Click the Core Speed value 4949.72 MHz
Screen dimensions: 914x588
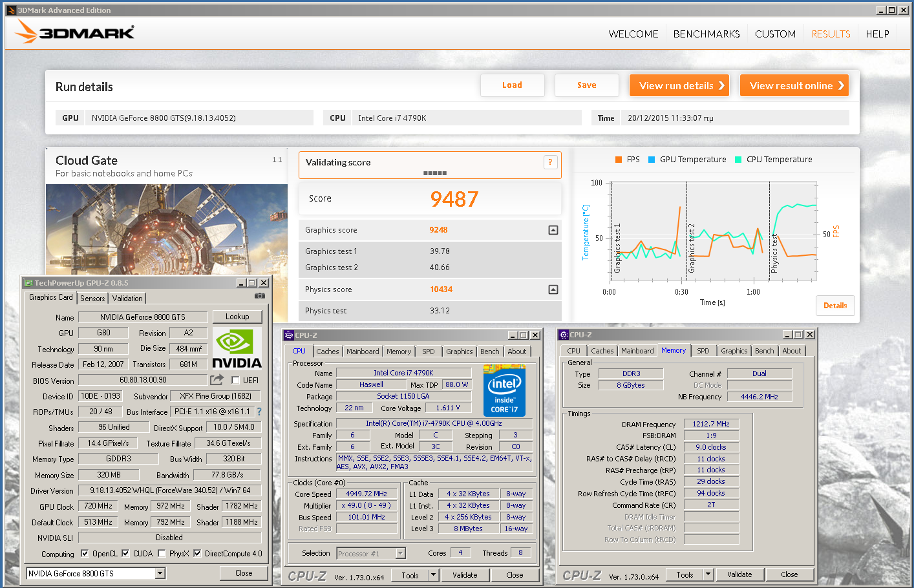pos(367,494)
